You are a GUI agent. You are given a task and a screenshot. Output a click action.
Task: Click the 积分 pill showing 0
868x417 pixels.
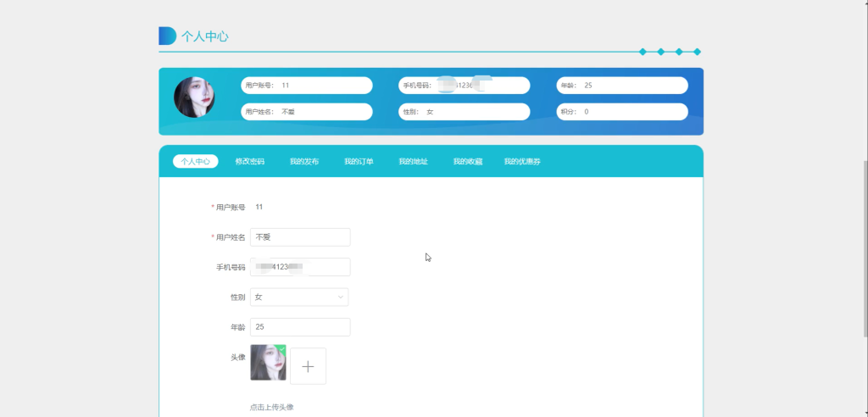tap(622, 111)
